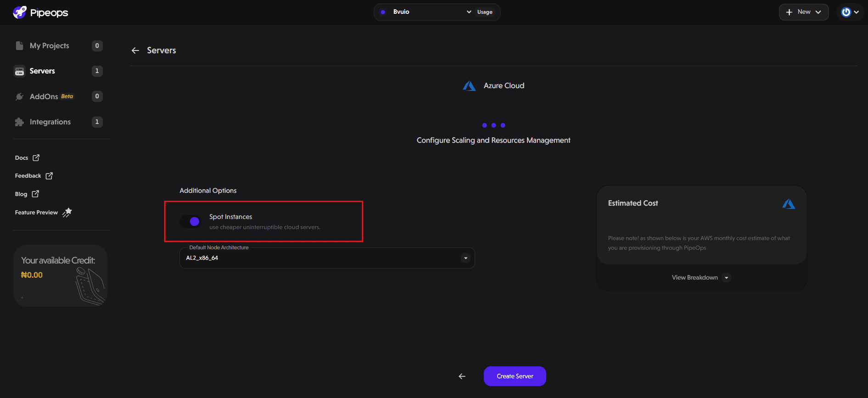Viewport: 868px width, 398px height.
Task: Click the Feature Preview star icon
Action: coord(67,212)
